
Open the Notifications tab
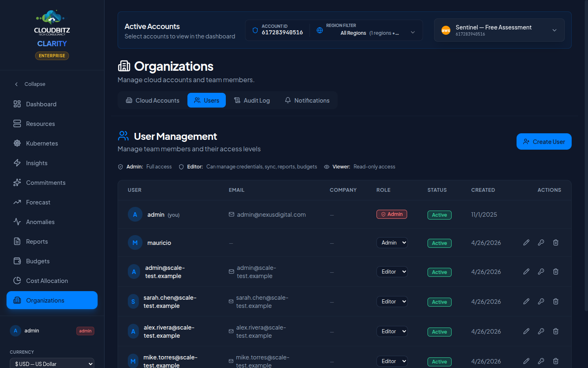307,100
